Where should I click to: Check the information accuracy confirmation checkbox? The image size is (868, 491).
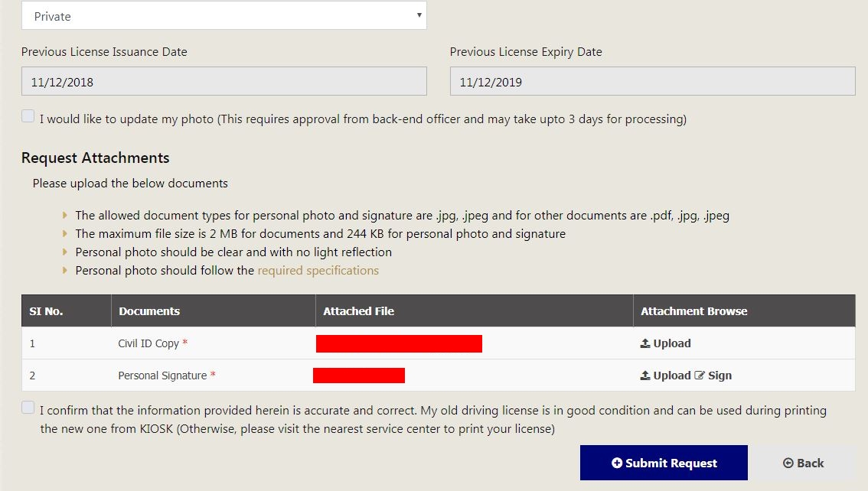coord(28,407)
